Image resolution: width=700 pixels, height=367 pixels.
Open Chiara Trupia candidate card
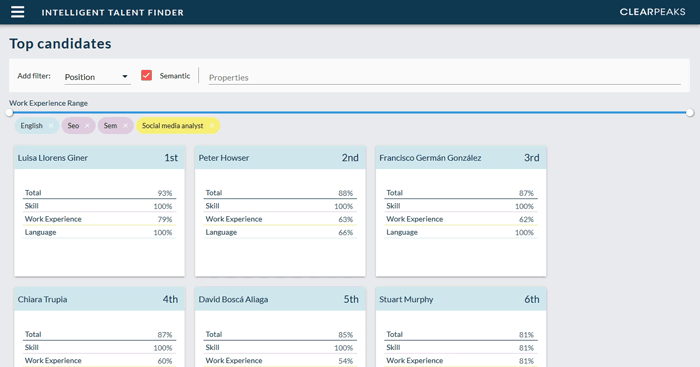coord(99,327)
